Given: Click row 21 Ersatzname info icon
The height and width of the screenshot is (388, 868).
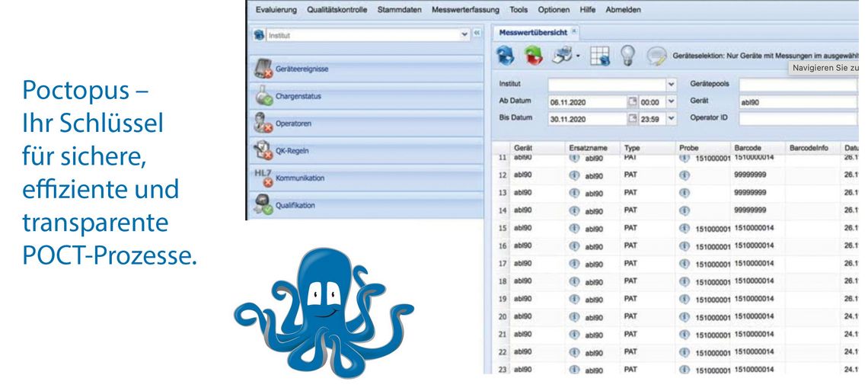Looking at the screenshot, I should [x=574, y=334].
